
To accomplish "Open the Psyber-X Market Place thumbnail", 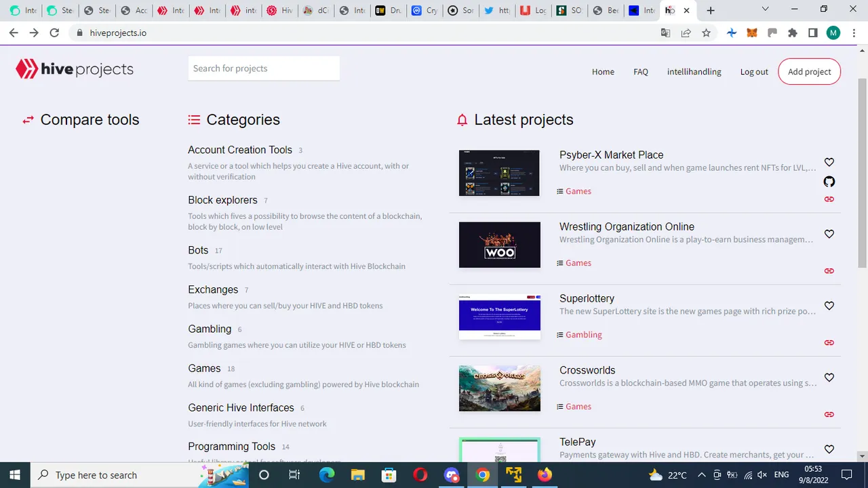I will pos(499,173).
